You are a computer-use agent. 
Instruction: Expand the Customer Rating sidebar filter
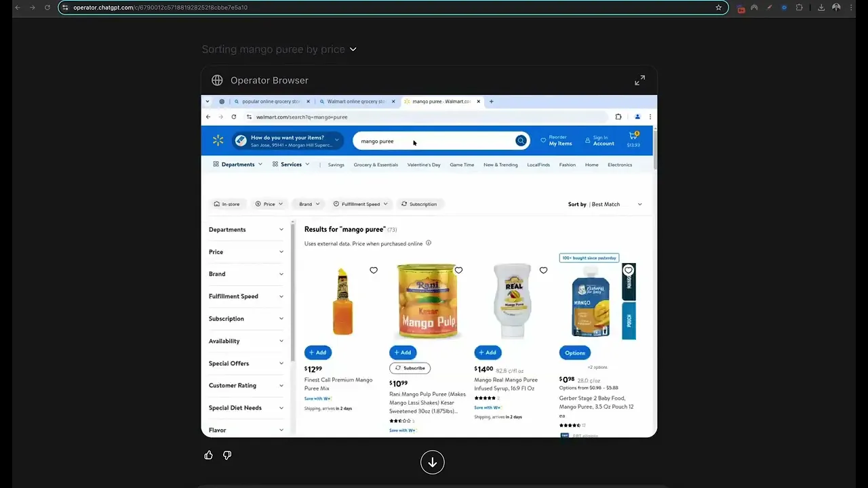click(246, 386)
